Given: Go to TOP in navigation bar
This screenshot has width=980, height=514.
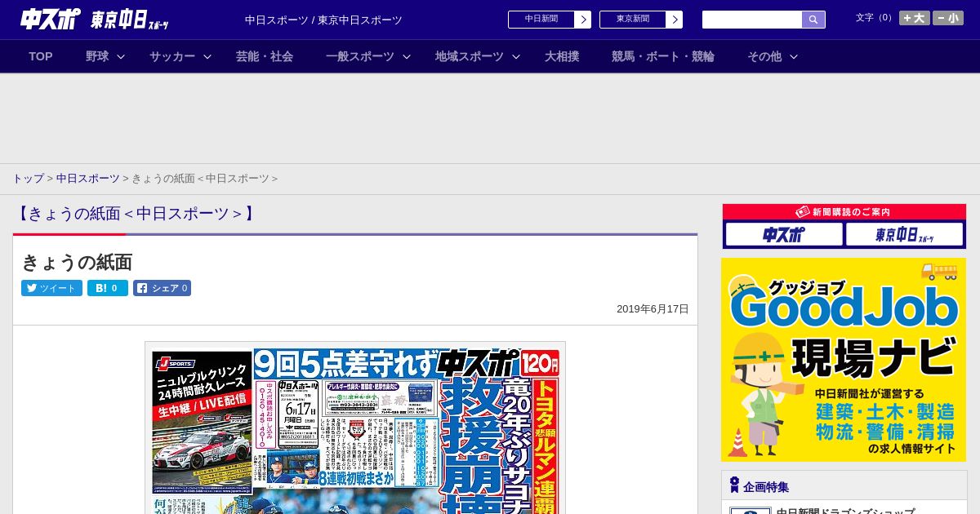Looking at the screenshot, I should point(41,56).
